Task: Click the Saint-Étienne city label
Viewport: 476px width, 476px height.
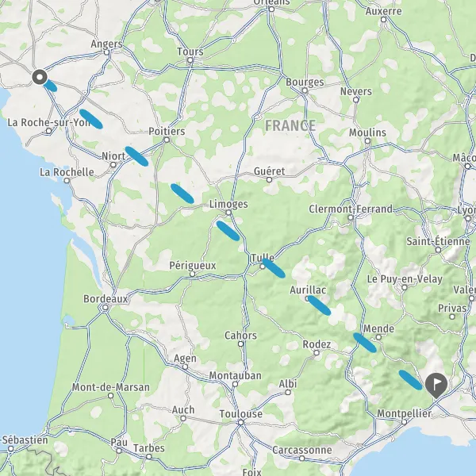Action: (438, 241)
